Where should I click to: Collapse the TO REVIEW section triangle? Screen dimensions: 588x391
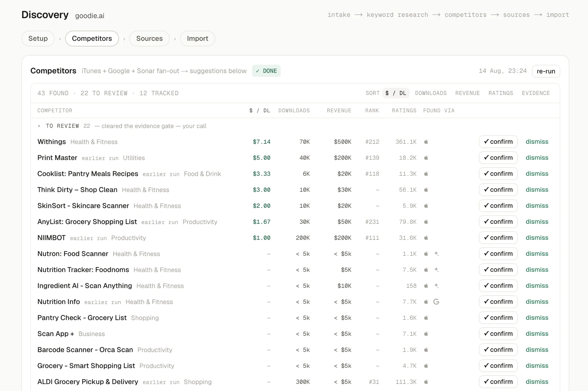click(39, 126)
